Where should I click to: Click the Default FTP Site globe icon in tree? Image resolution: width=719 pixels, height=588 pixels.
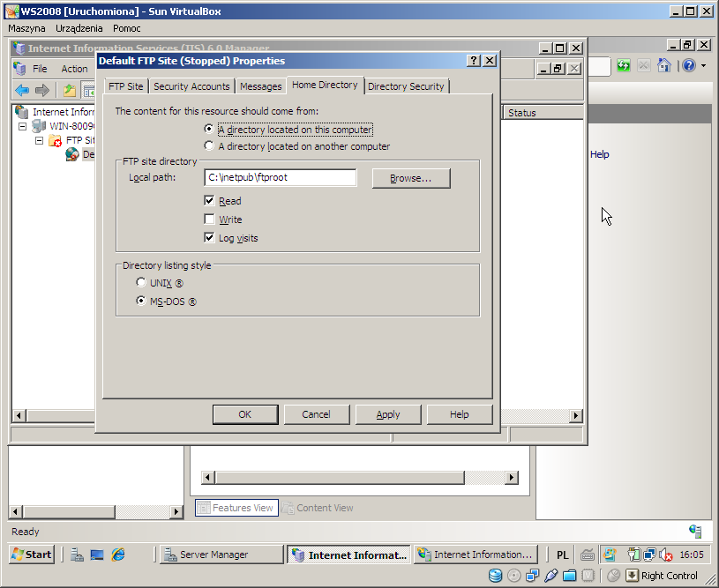click(72, 154)
